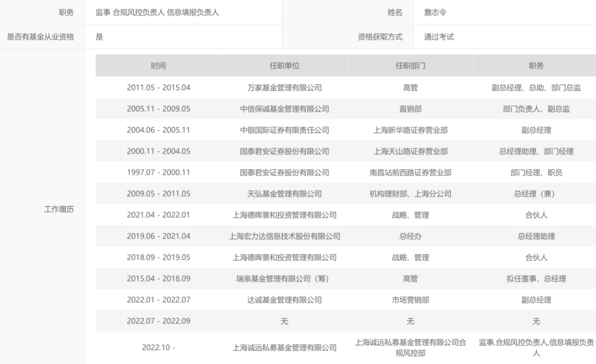Click 无 under 任职单位 in the 2022.07 row

[284, 321]
